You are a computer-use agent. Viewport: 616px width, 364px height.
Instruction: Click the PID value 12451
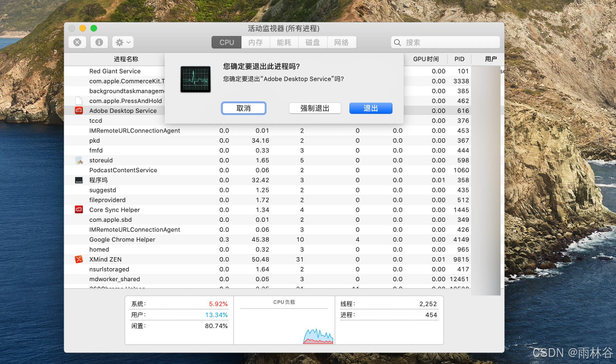[x=459, y=279]
